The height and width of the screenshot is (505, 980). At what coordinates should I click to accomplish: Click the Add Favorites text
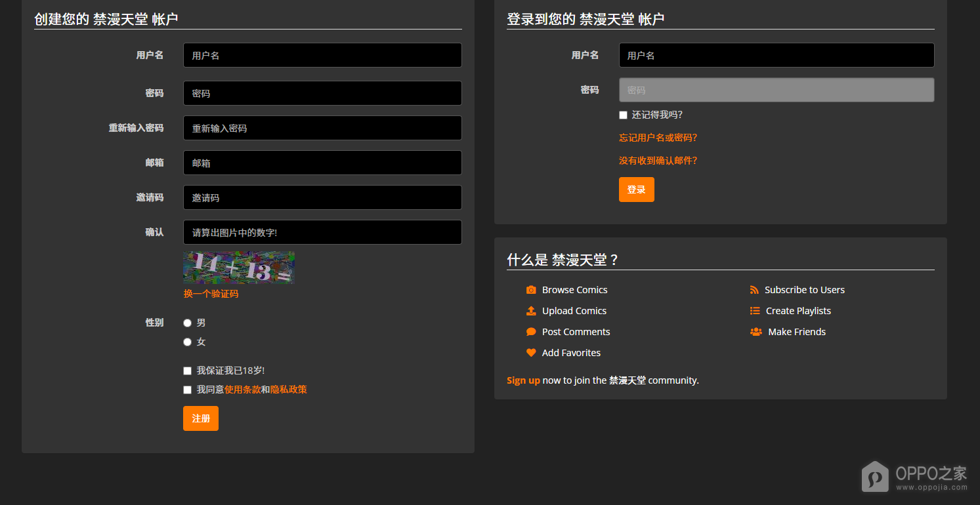[572, 353]
